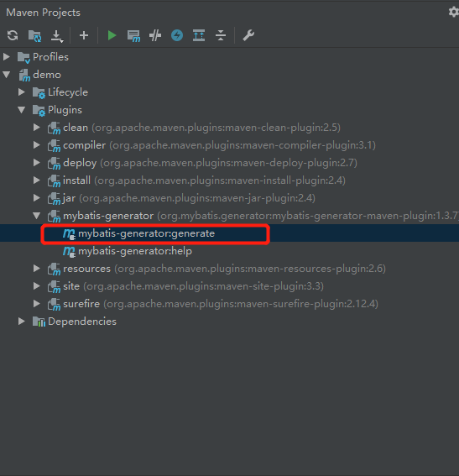Click the Profiles folder icon
Image resolution: width=459 pixels, height=476 pixels.
pos(23,57)
